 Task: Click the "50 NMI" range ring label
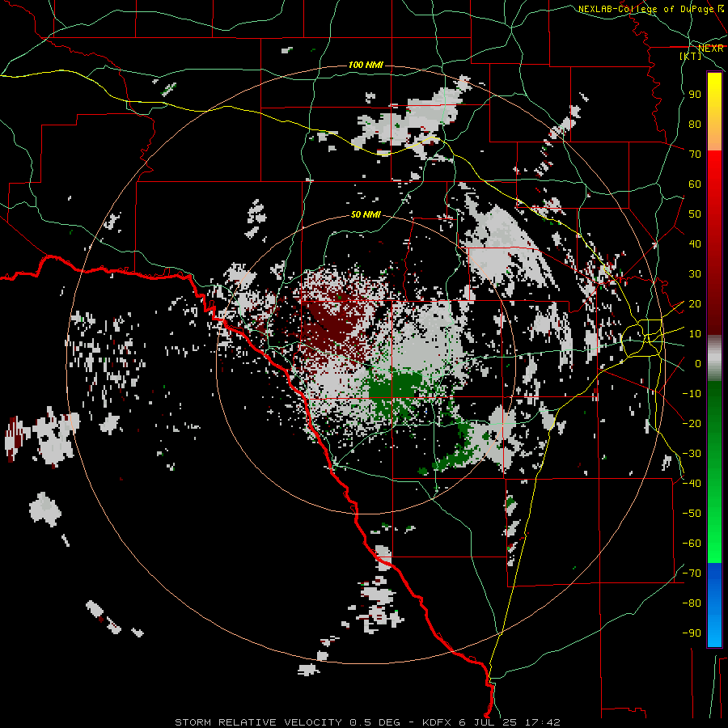[x=366, y=214]
